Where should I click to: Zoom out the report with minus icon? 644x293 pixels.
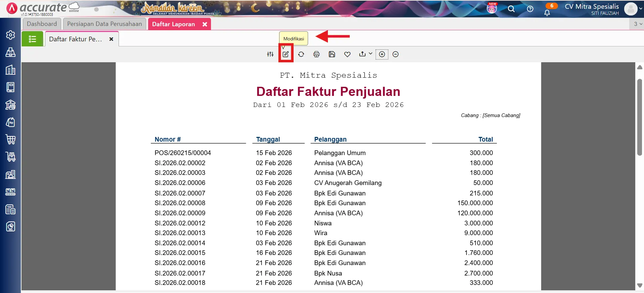[x=395, y=54]
